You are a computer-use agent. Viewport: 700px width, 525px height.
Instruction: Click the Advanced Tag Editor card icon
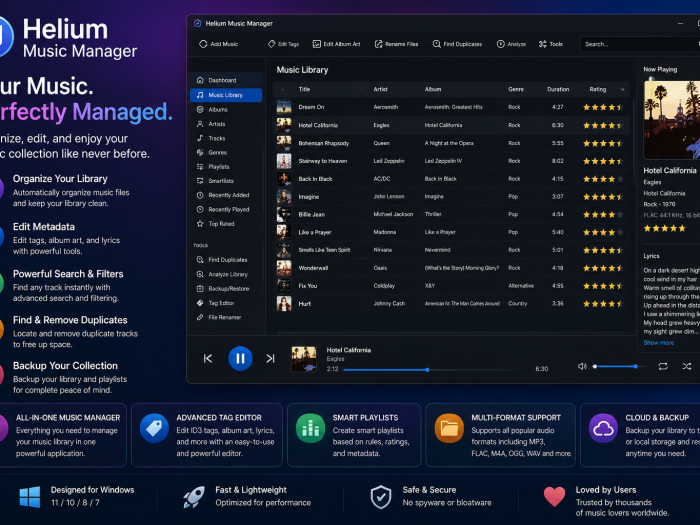pyautogui.click(x=154, y=428)
